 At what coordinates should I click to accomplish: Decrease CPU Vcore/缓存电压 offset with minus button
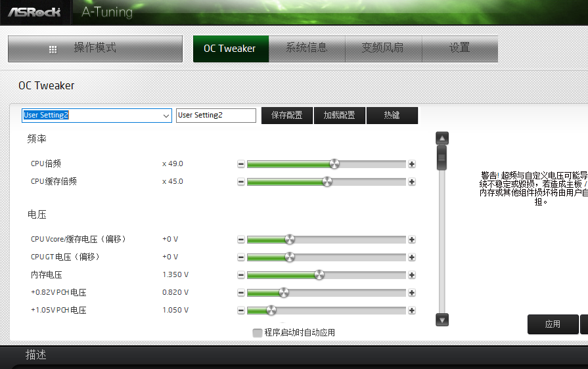(241, 240)
